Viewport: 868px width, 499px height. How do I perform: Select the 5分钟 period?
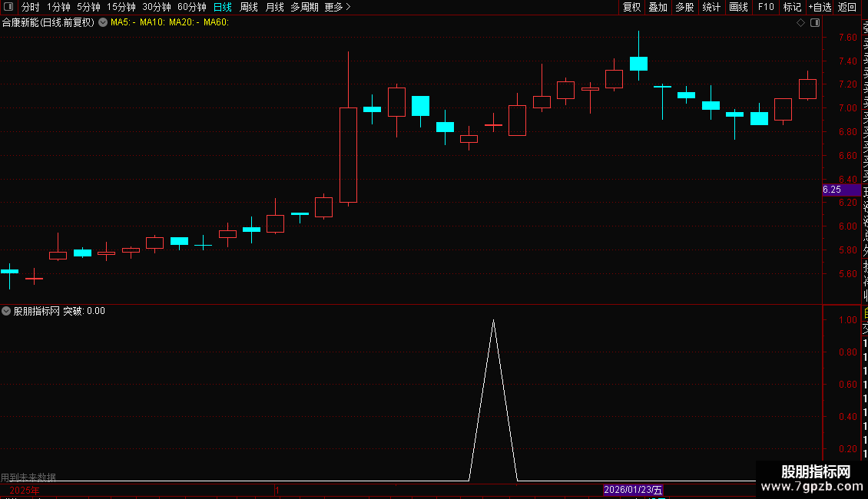88,7
